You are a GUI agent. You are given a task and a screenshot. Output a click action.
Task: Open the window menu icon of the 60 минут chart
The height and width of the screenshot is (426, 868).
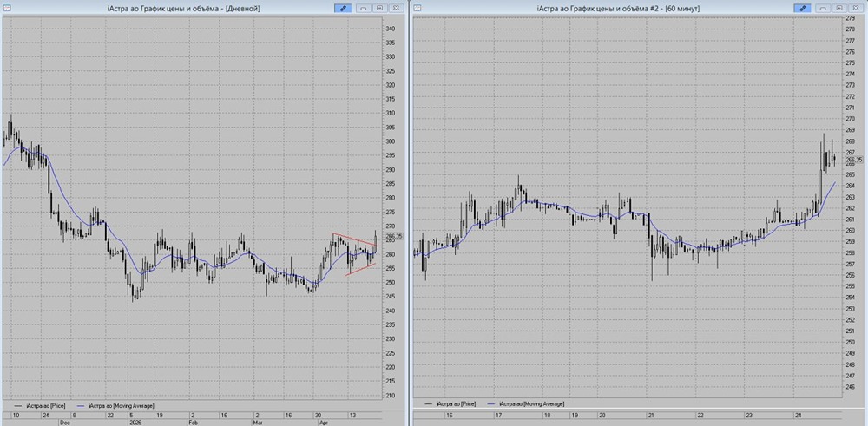click(x=418, y=8)
